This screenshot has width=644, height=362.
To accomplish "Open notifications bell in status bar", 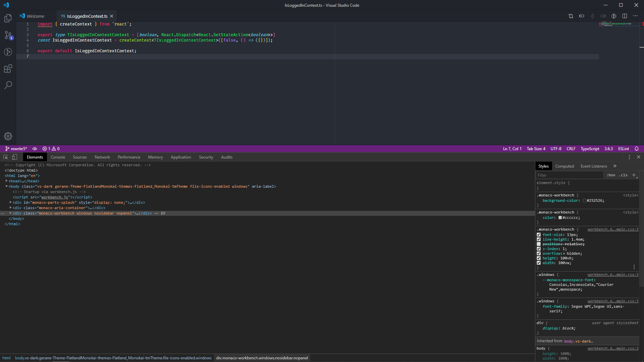I will coord(637,149).
